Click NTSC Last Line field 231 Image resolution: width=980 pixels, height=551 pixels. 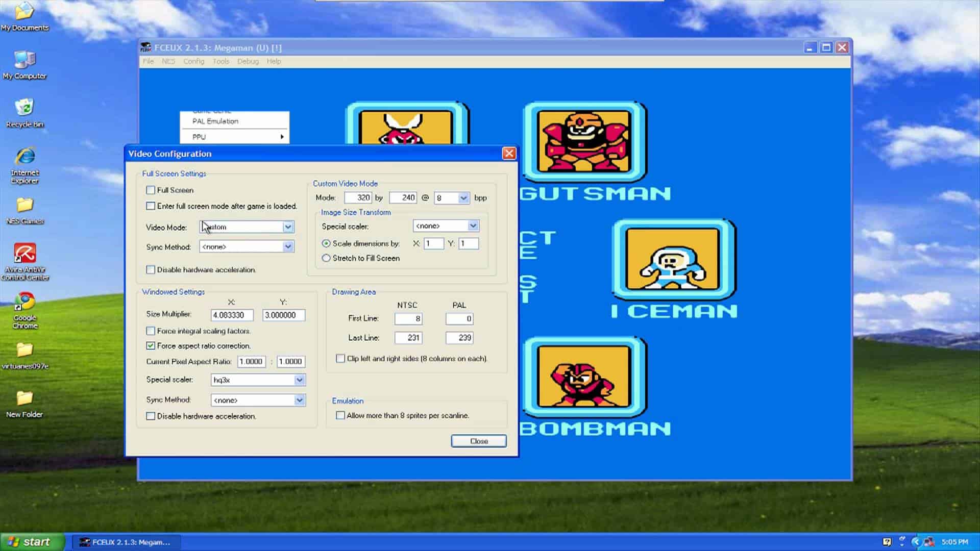tap(408, 337)
